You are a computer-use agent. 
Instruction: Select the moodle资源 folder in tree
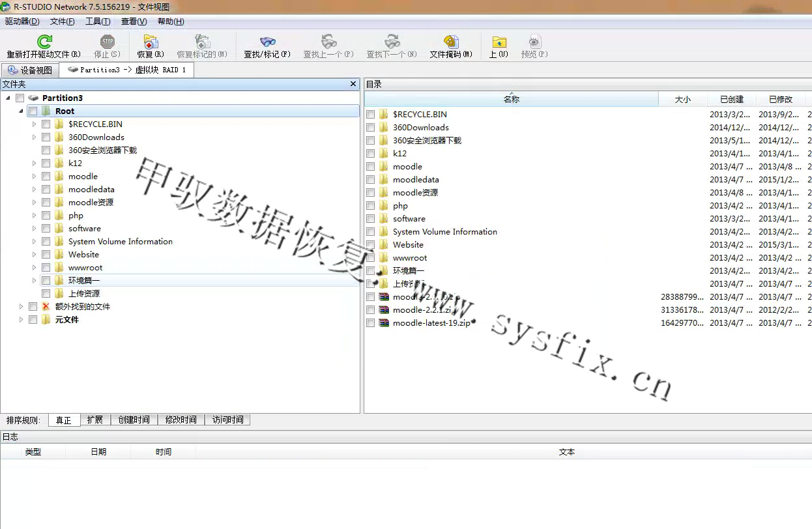pos(91,202)
